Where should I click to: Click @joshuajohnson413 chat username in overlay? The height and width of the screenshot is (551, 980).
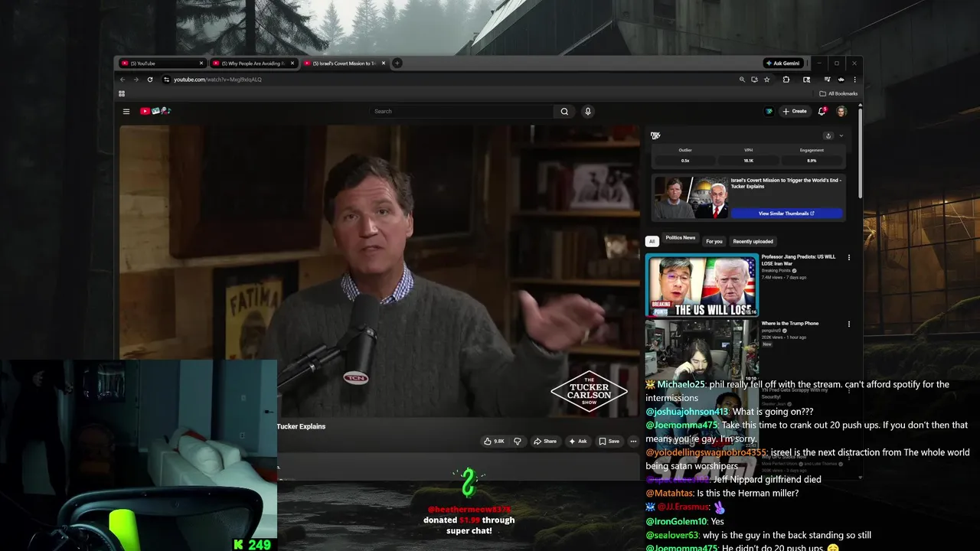(x=687, y=412)
